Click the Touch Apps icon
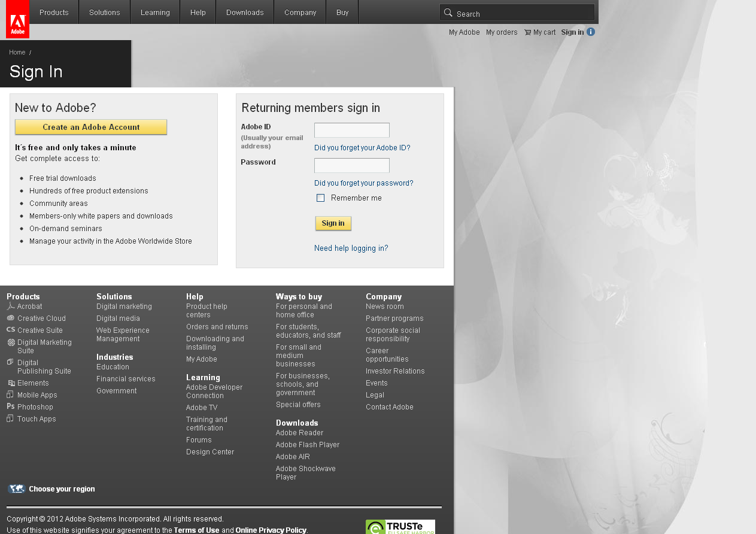The width and height of the screenshot is (756, 534). pos(10,418)
